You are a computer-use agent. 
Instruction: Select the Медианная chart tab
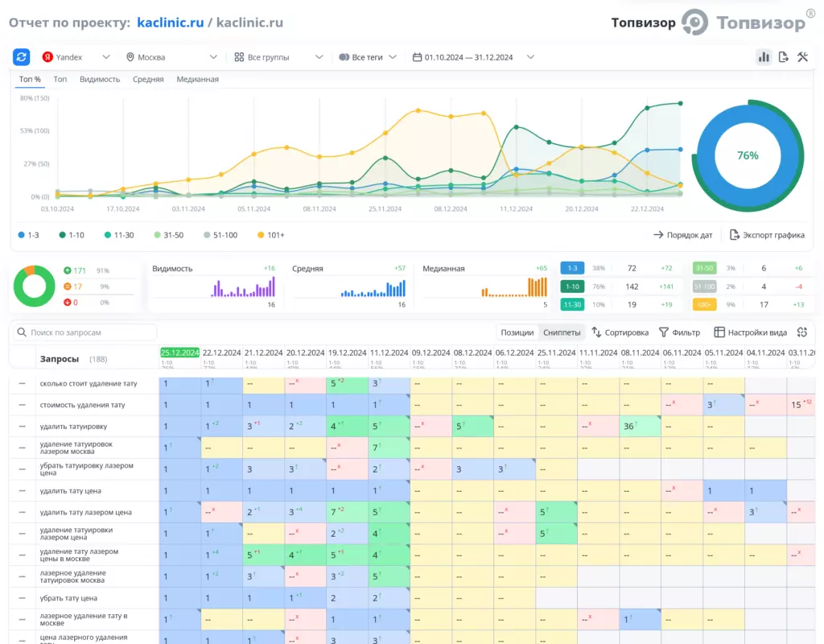pos(198,80)
